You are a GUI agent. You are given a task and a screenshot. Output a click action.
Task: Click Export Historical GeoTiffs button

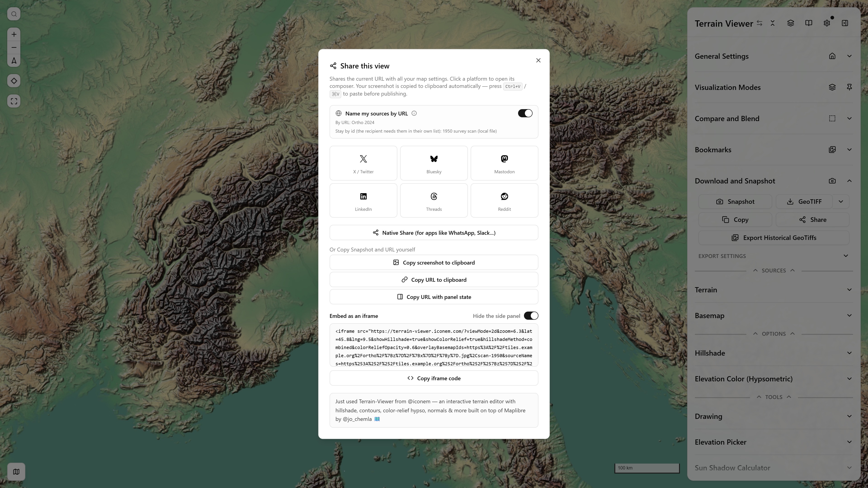774,238
